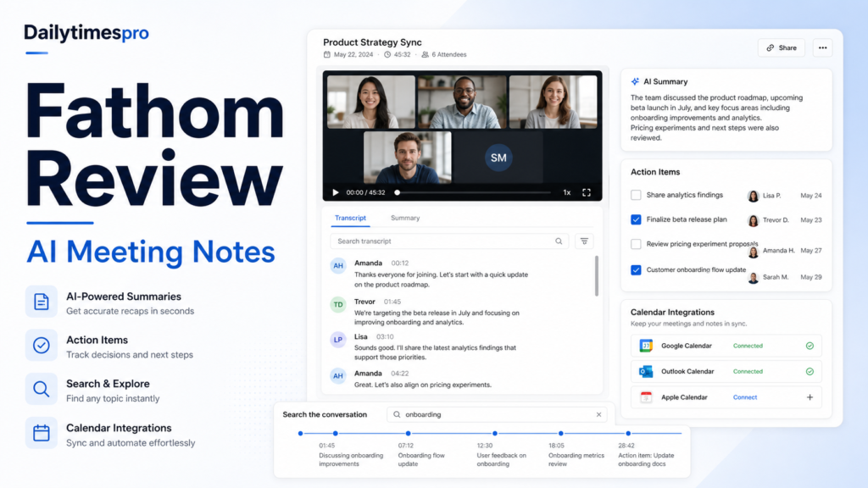The height and width of the screenshot is (488, 868).
Task: Jump to the 01:45 timeline marker
Action: [x=336, y=433]
